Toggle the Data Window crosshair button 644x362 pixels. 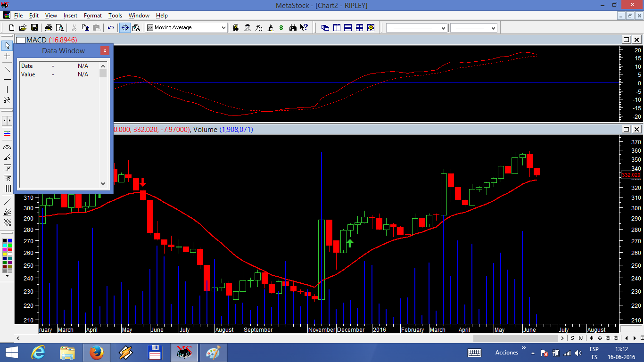click(124, 27)
